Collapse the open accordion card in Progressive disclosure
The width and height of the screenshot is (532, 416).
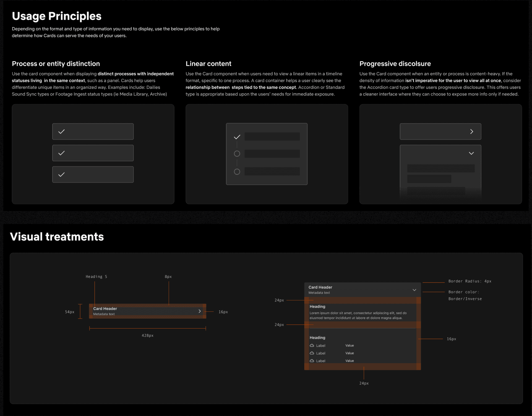(x=471, y=153)
